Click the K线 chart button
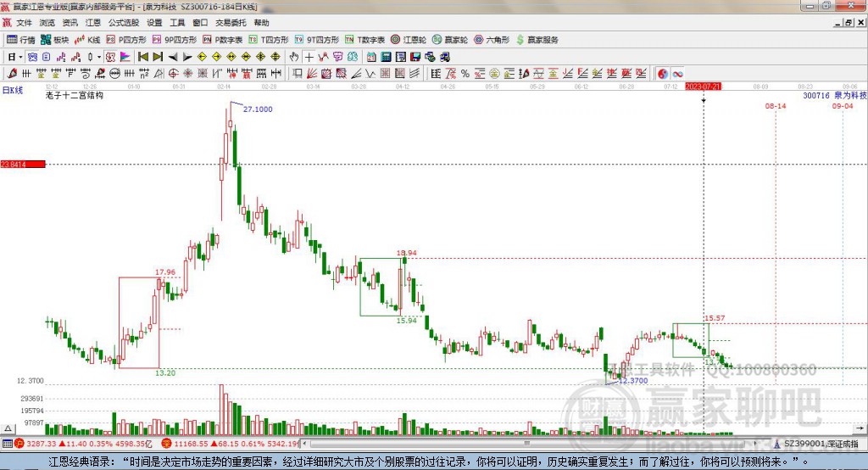 (x=87, y=40)
